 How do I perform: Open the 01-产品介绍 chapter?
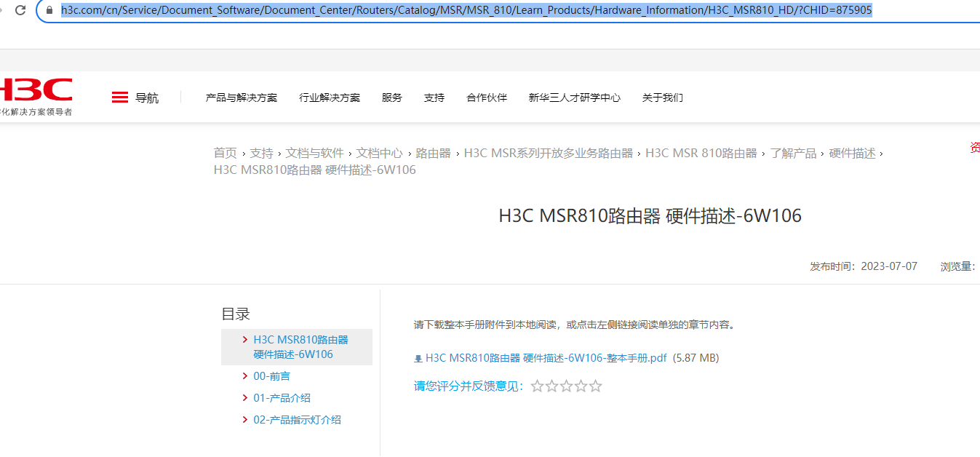click(x=282, y=398)
